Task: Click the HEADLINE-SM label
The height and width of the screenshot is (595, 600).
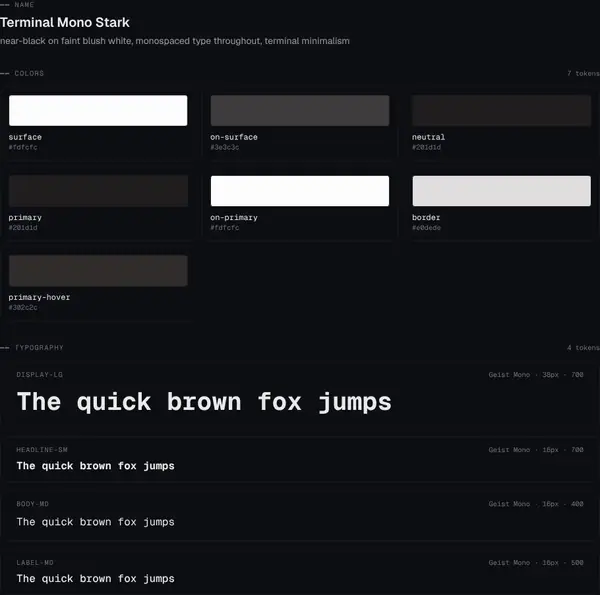Action: [42, 450]
